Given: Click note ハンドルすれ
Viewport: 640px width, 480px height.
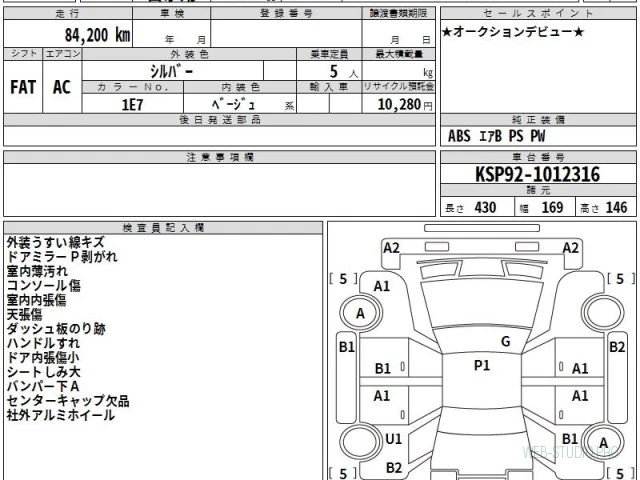Looking at the screenshot, I should [43, 343].
